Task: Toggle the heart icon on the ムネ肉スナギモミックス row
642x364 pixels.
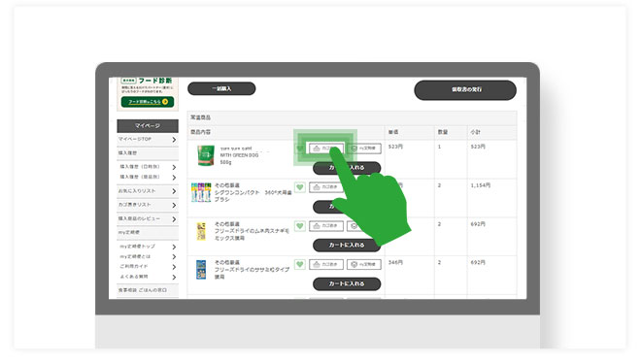Action: (300, 226)
